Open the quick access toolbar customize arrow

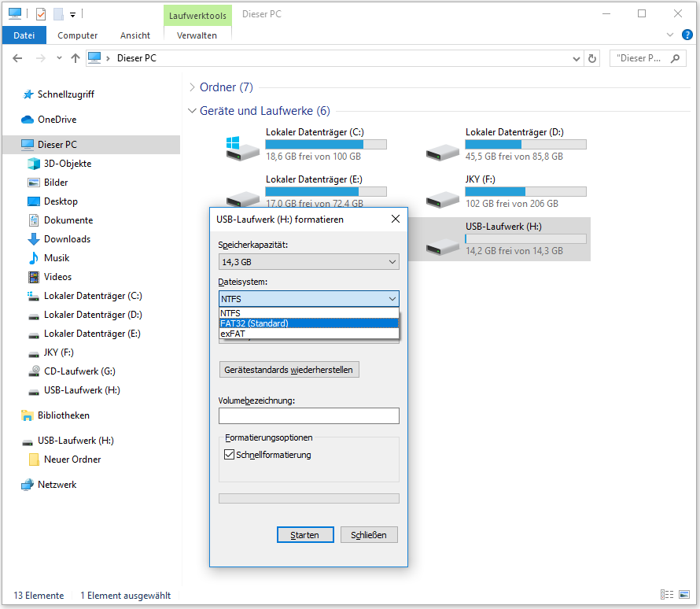tap(73, 15)
